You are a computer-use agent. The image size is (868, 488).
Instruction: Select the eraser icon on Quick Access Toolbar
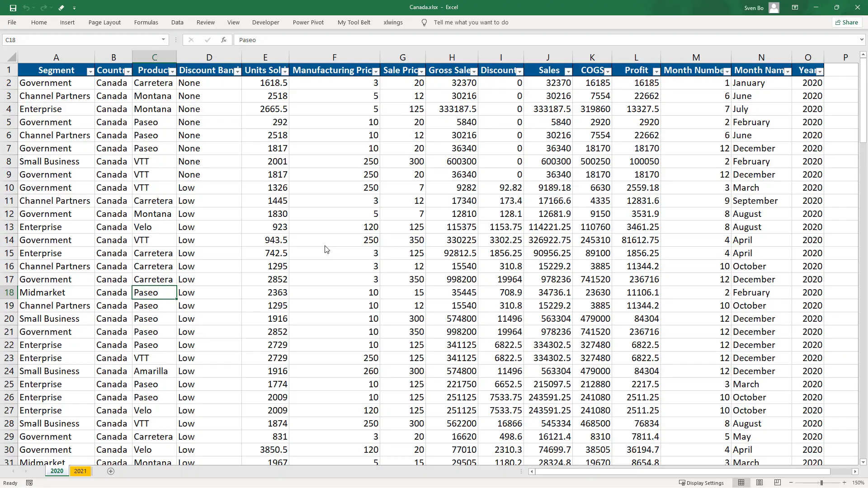coord(61,8)
